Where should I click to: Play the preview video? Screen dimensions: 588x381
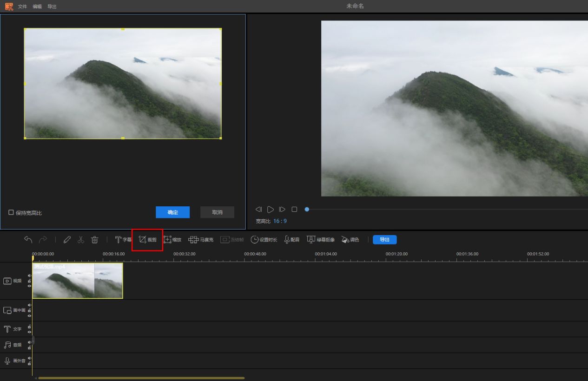coord(271,210)
